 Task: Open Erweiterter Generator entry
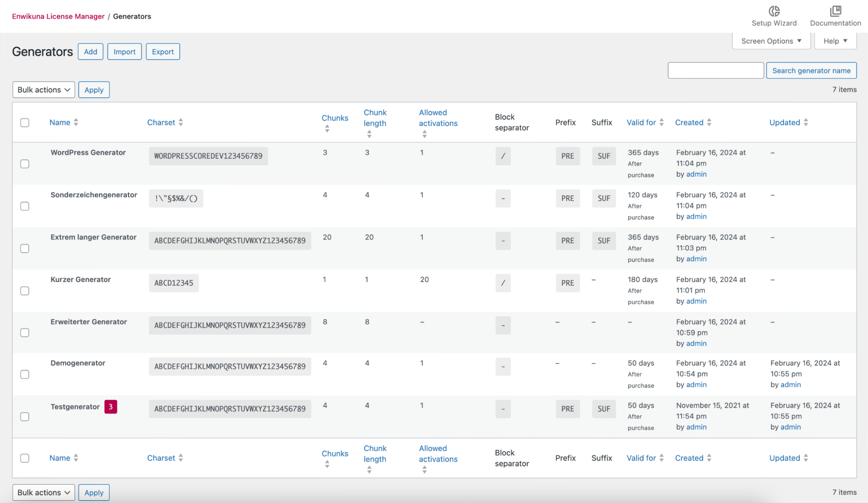pyautogui.click(x=89, y=322)
